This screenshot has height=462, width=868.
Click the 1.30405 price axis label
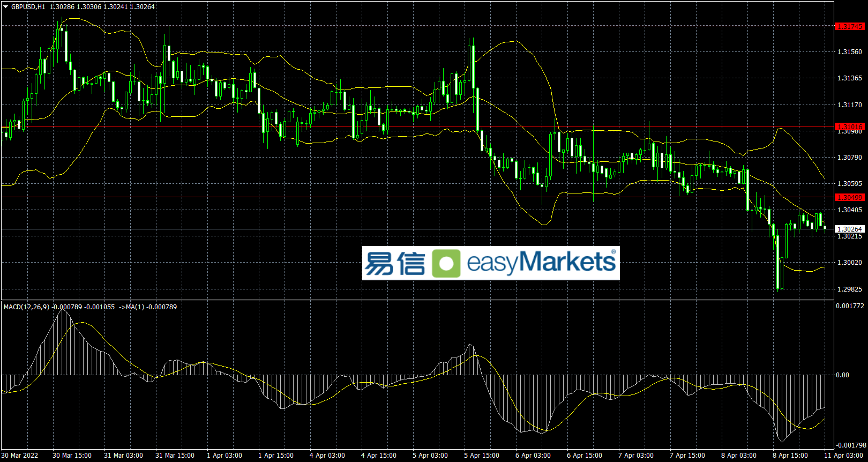pyautogui.click(x=850, y=210)
